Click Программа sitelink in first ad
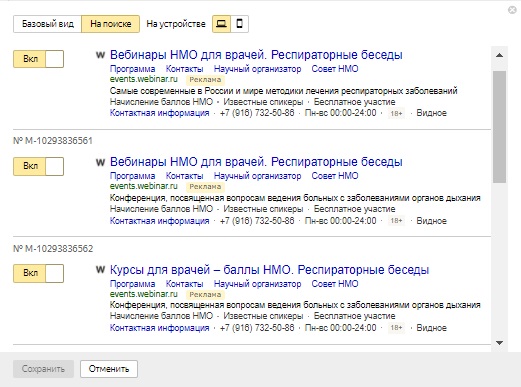The image size is (521, 387). 132,69
